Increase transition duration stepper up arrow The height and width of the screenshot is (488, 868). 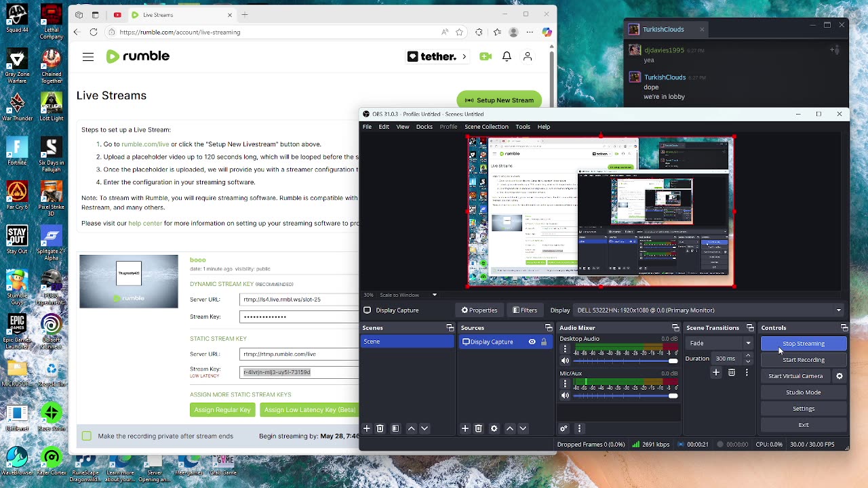click(748, 355)
